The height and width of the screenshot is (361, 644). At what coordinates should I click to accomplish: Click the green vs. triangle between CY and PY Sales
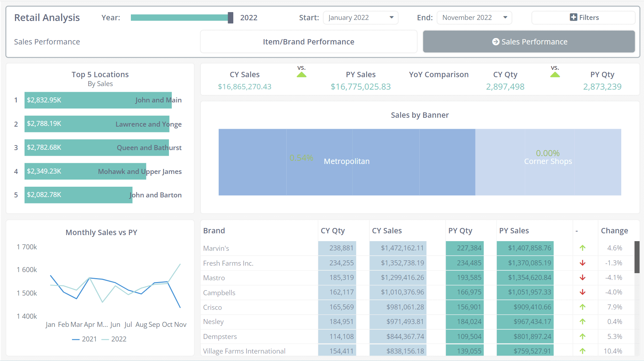pos(302,75)
